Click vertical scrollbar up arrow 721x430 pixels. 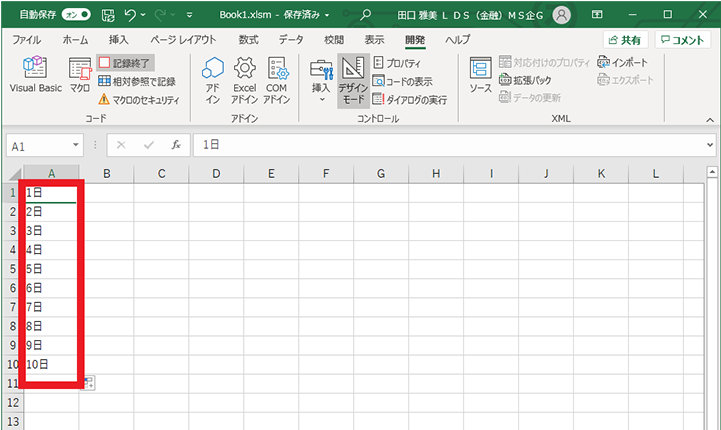click(712, 172)
